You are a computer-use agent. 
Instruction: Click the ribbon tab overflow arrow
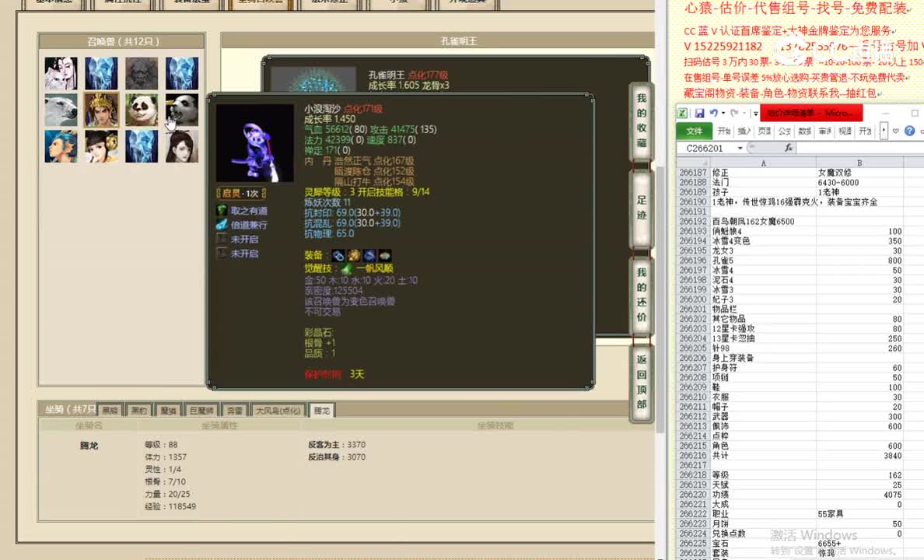pyautogui.click(x=884, y=131)
